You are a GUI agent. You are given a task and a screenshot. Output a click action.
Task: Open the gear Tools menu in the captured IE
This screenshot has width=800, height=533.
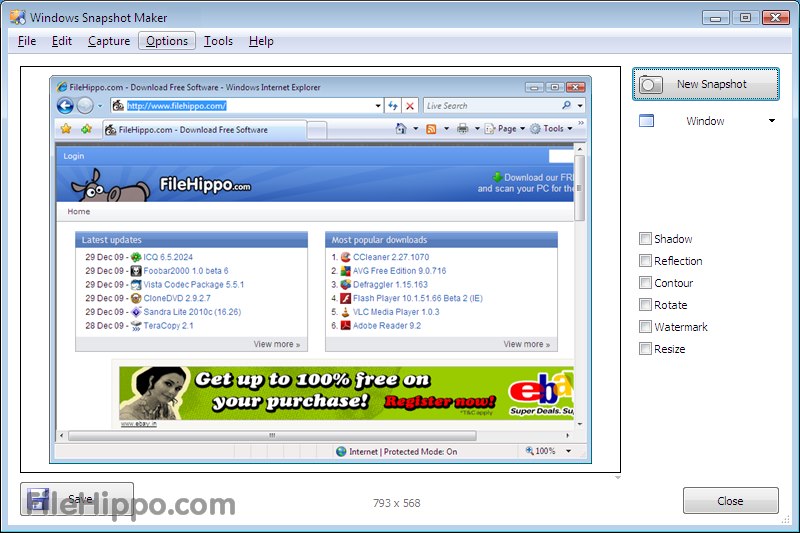(551, 129)
